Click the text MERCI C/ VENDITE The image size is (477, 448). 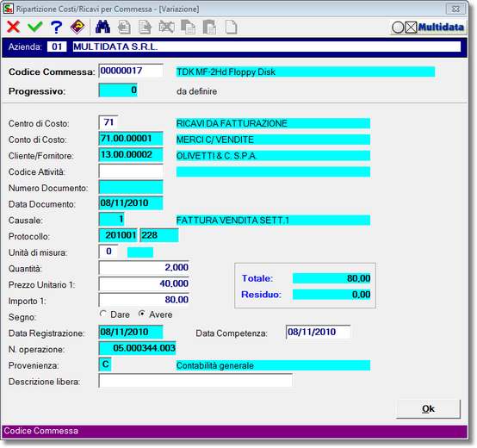click(215, 140)
